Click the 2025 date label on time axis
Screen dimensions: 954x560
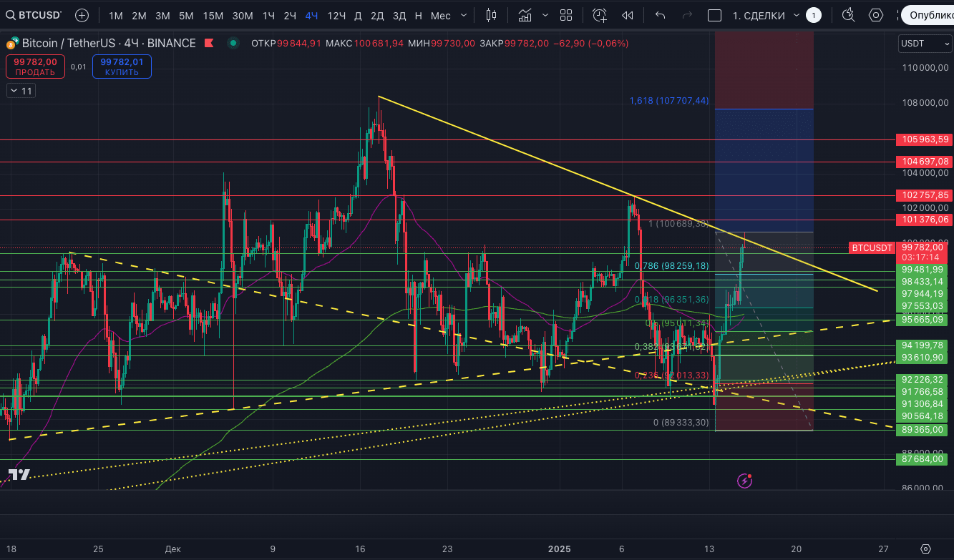(559, 549)
